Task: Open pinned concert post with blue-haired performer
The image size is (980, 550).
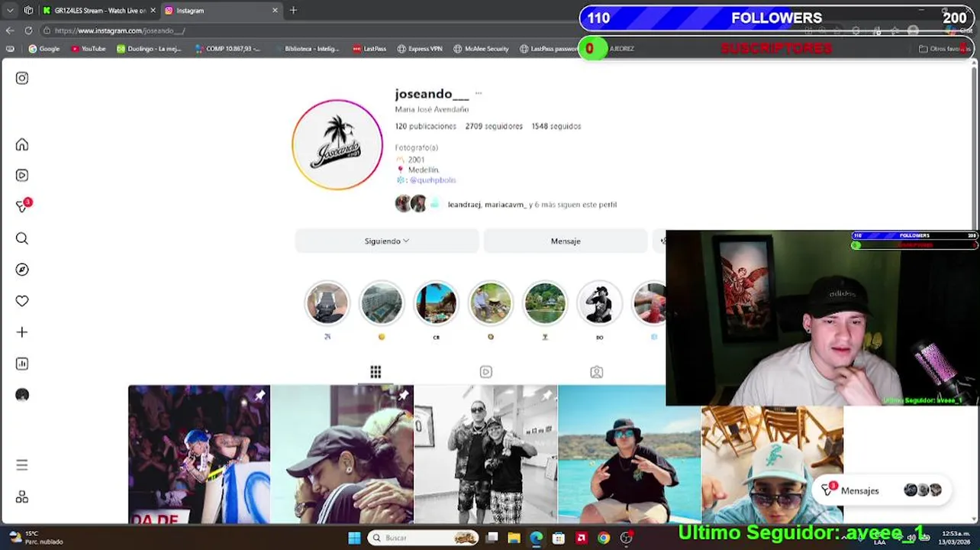Action: pos(198,455)
